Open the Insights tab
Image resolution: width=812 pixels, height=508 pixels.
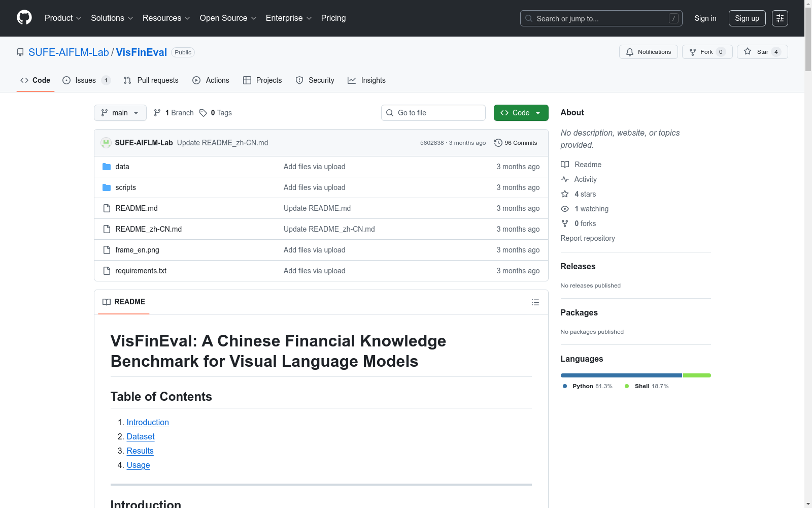click(367, 80)
